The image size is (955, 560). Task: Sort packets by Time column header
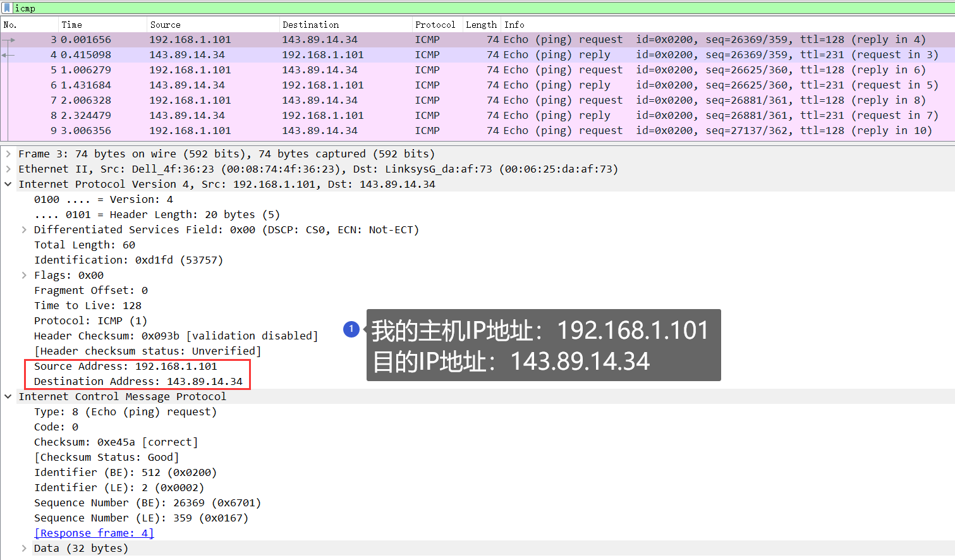point(103,25)
